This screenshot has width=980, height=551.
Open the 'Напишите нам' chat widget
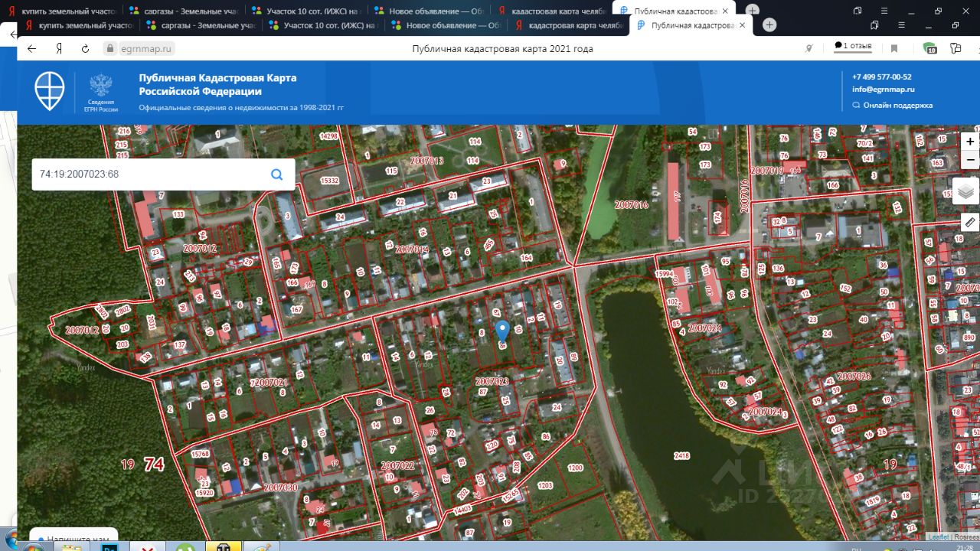[73, 539]
